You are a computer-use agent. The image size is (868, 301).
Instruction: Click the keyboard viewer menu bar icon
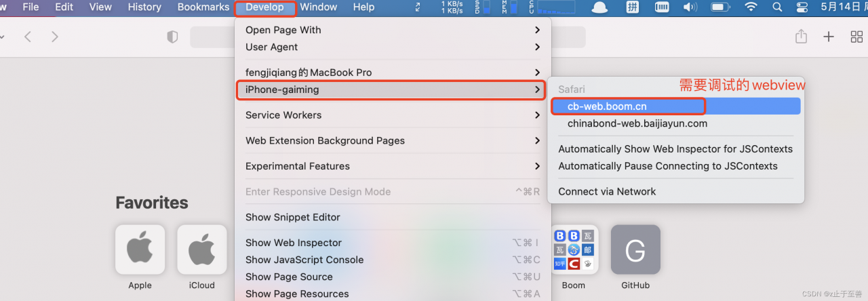click(x=662, y=7)
